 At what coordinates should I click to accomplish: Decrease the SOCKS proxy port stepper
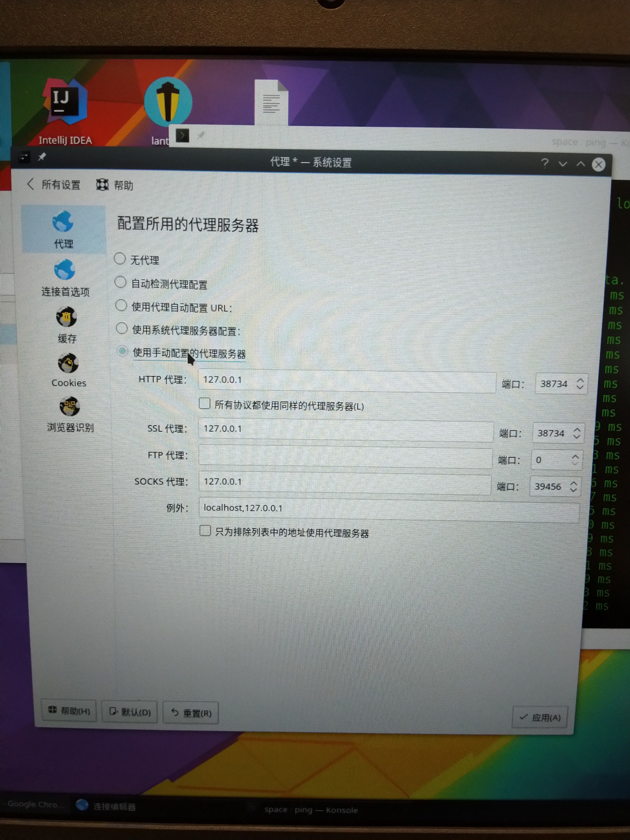(573, 490)
